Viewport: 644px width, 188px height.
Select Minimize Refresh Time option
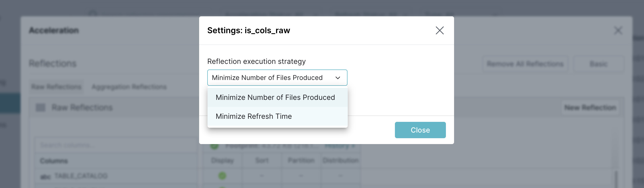277,116
